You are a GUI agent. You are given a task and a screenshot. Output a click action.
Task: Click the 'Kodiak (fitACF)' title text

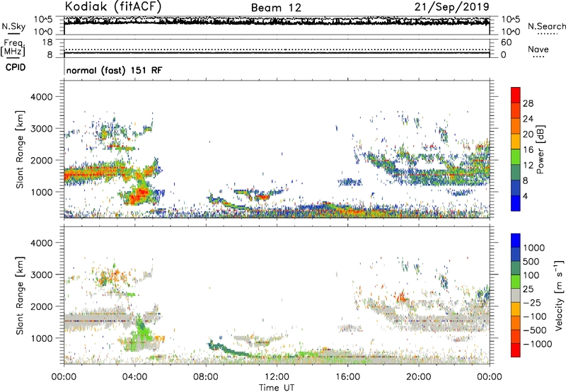click(x=113, y=7)
